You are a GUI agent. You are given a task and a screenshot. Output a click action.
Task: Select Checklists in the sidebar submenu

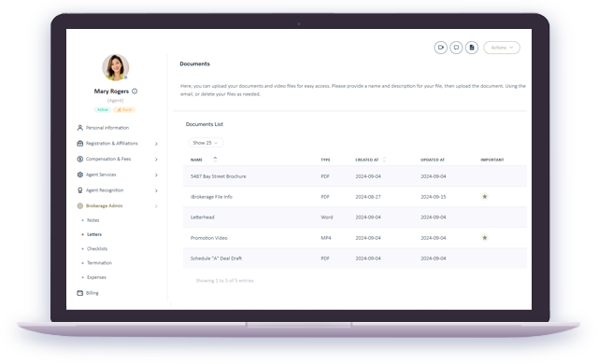coord(97,248)
